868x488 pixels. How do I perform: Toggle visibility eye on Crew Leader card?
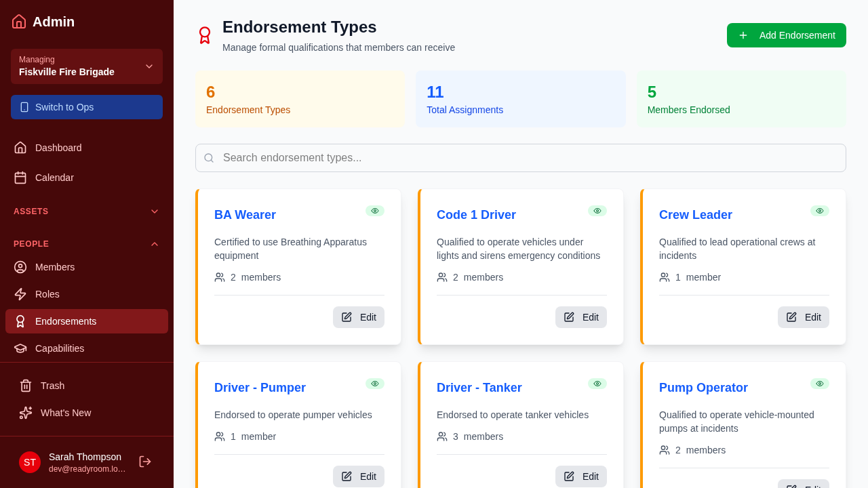coord(820,211)
